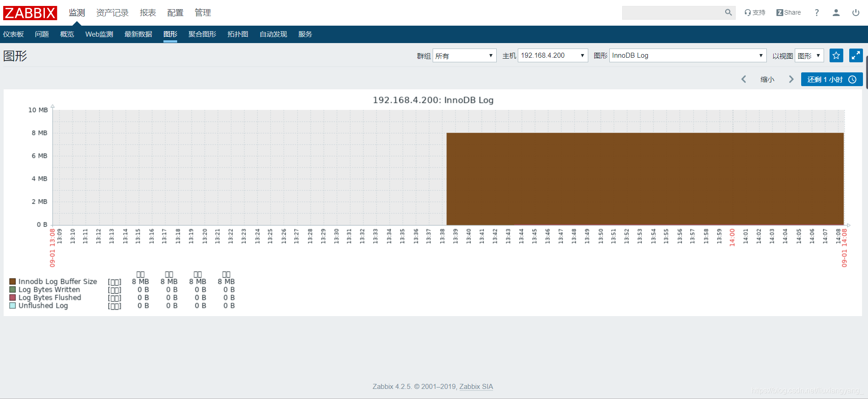
Task: Open the 资产记录 top menu
Action: click(112, 13)
